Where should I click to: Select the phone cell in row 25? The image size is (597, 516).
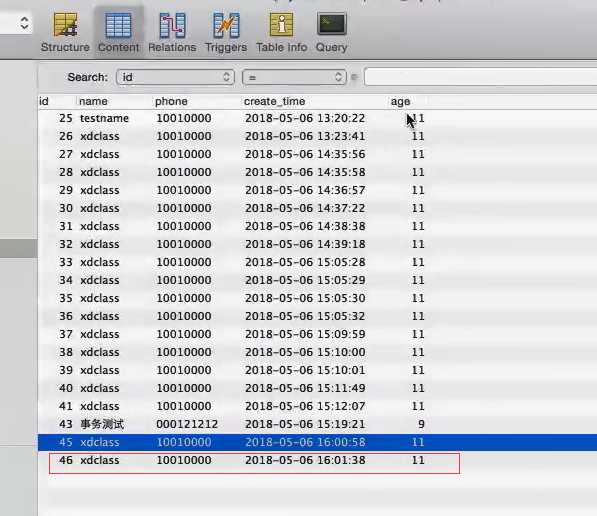184,118
